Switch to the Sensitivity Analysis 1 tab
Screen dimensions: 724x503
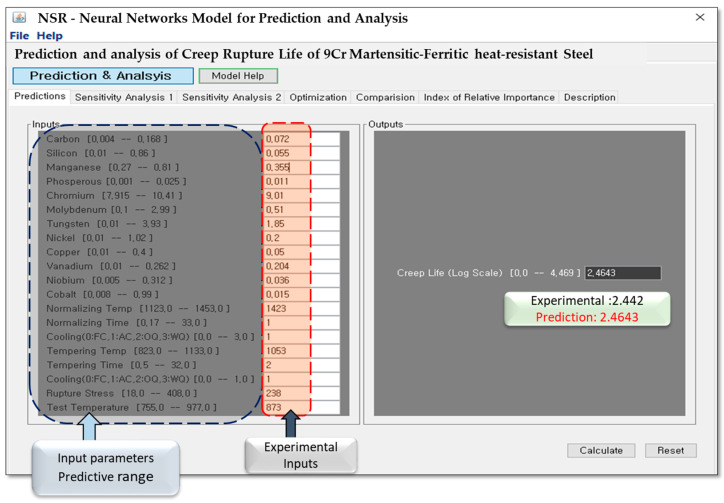point(124,97)
